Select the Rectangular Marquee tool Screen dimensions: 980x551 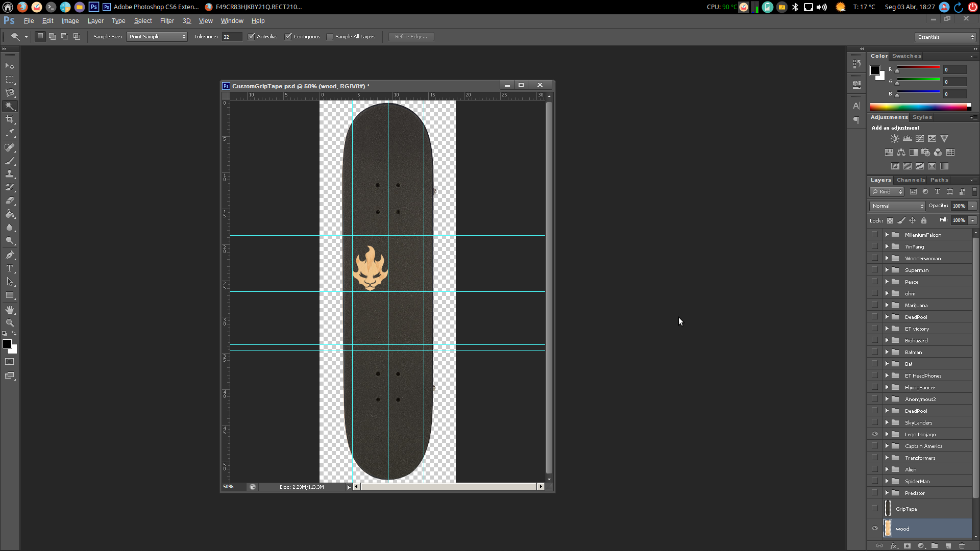pos(10,80)
